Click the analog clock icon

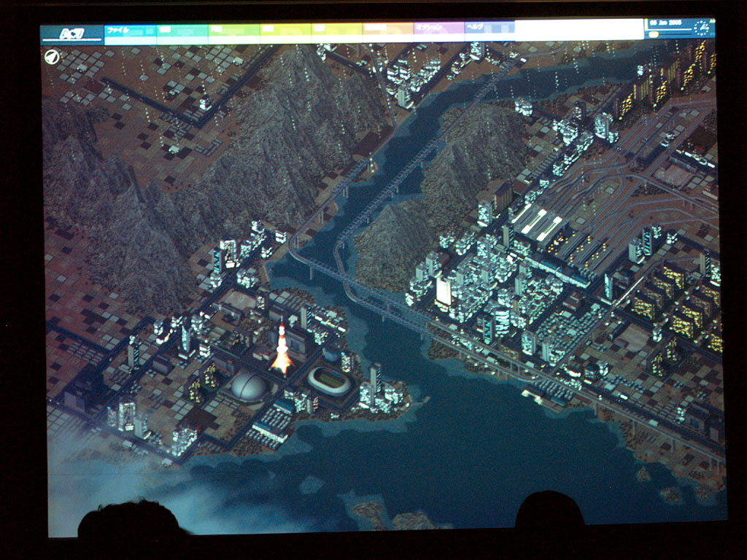700,28
